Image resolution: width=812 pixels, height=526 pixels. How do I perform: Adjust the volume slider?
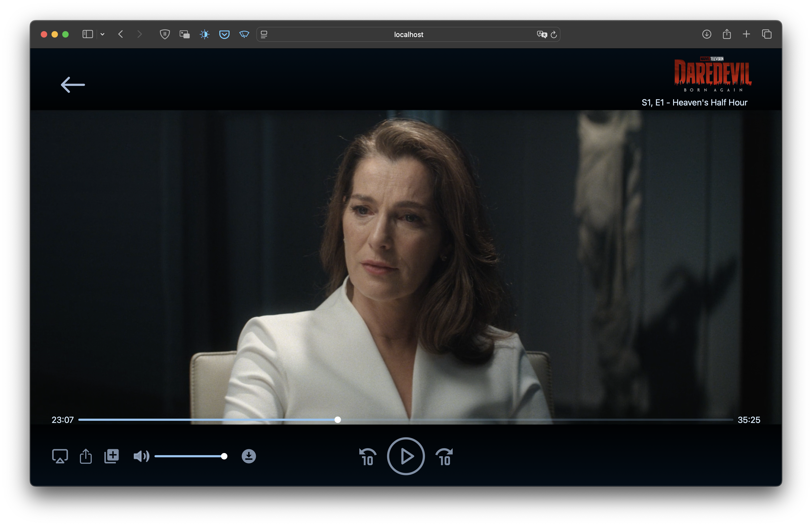point(191,456)
